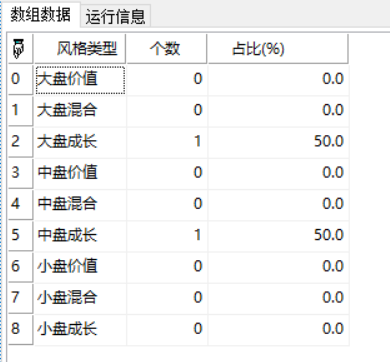Click the 大盘混合 cell

tap(80, 111)
